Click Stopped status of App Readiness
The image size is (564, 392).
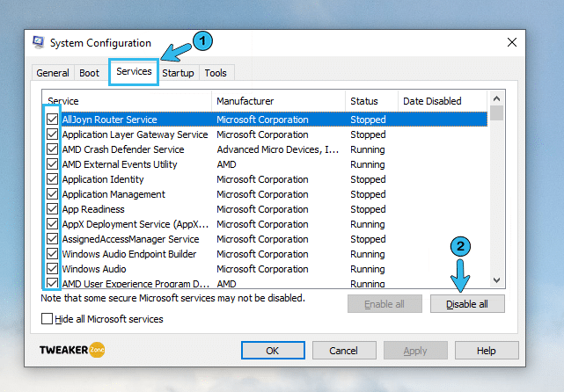pos(368,209)
